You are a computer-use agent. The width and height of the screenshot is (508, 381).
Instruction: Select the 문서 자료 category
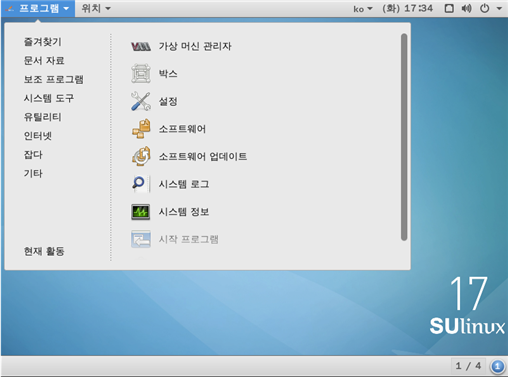(44, 61)
